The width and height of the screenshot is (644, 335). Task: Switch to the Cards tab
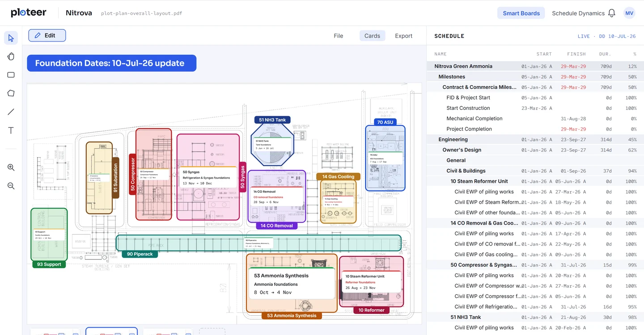(x=372, y=36)
